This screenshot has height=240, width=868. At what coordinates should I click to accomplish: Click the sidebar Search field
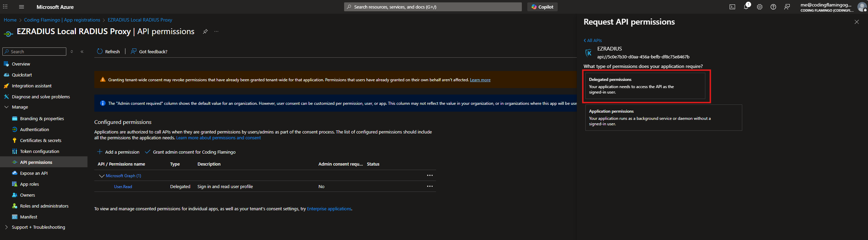[x=34, y=52]
